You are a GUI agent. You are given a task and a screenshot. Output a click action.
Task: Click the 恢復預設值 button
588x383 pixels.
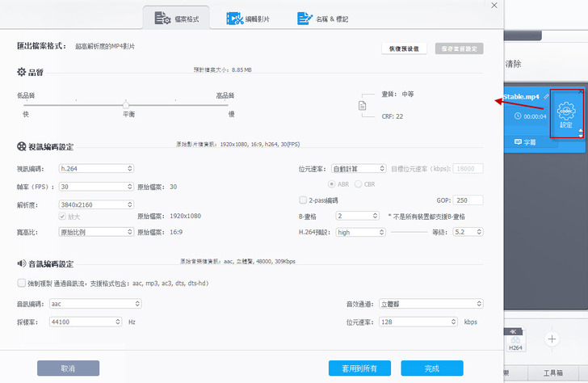coord(404,49)
